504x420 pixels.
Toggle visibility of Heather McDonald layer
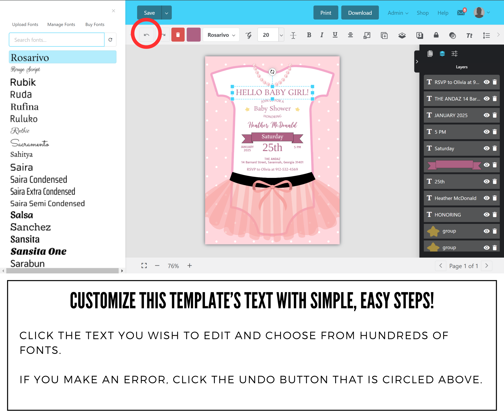point(487,198)
